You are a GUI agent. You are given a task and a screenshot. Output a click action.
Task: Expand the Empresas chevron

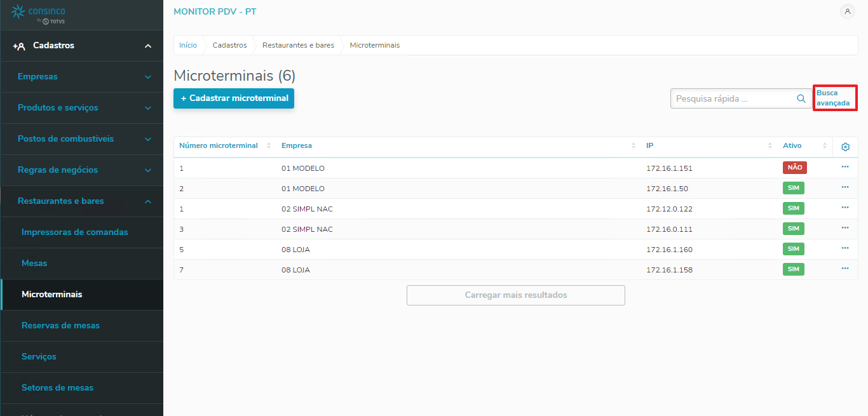pyautogui.click(x=148, y=77)
